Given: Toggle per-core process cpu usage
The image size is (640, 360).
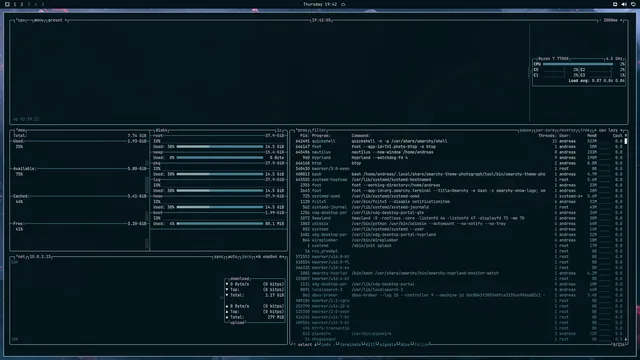Looking at the screenshot, I should click(x=545, y=130).
